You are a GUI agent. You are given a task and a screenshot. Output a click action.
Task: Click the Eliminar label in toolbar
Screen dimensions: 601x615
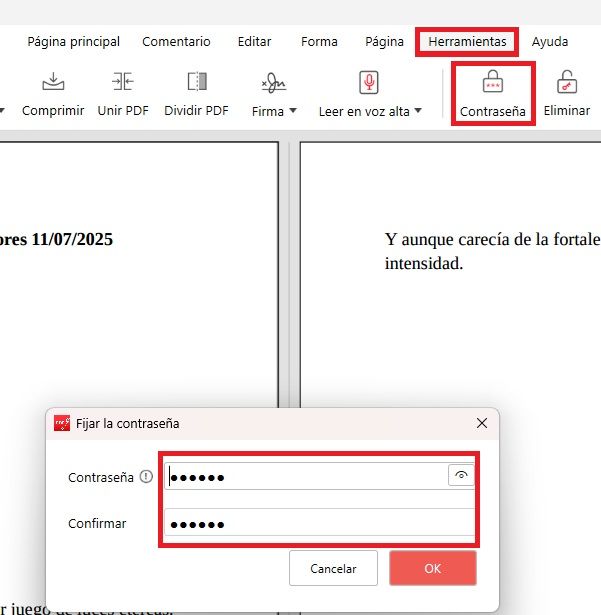coord(567,111)
